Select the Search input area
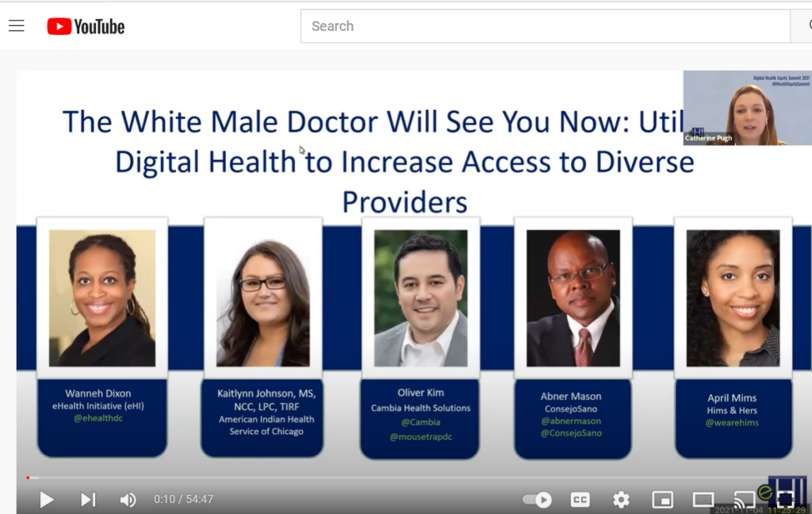 (545, 25)
